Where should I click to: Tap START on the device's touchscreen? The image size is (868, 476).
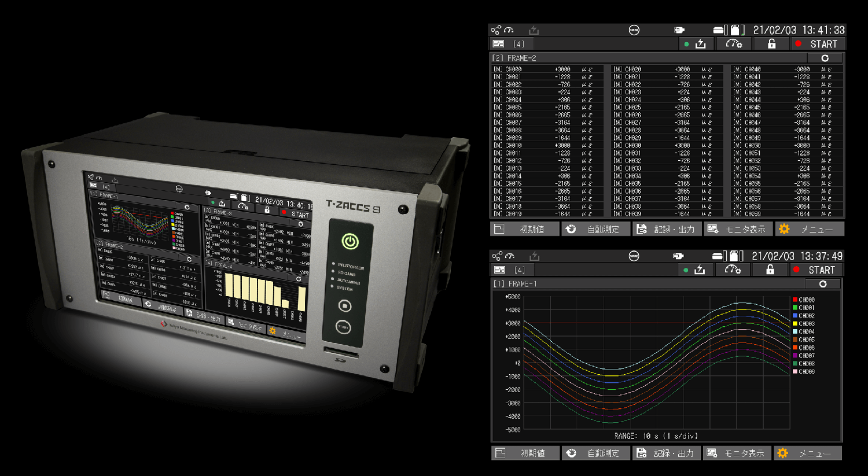point(297,214)
